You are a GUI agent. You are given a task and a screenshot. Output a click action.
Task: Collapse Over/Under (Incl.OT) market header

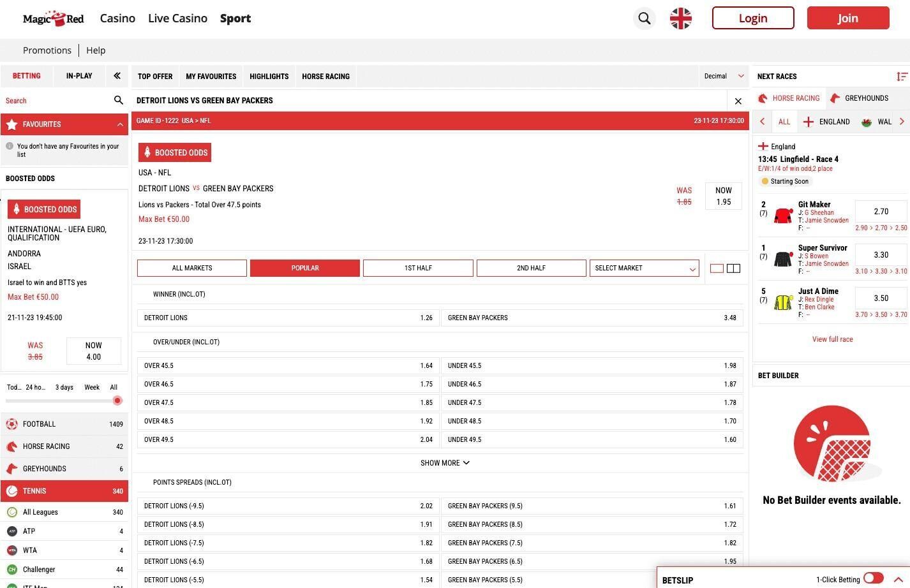440,342
